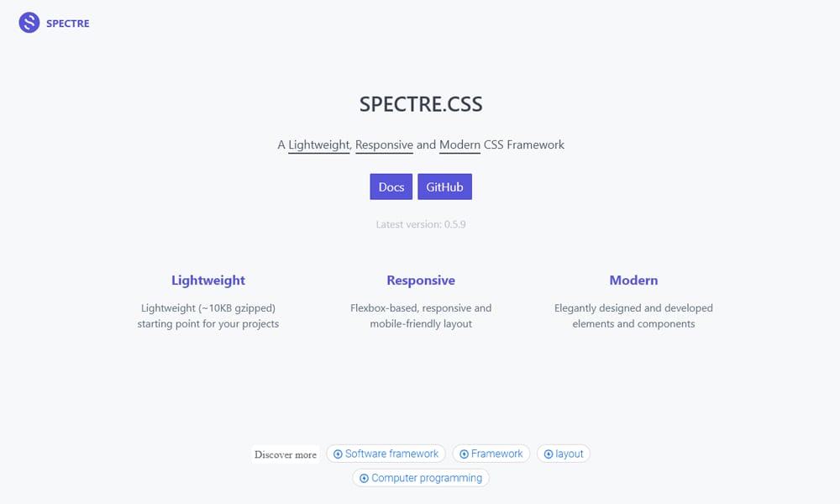Click the Modern link in the tagline
The image size is (840, 504).
pos(459,144)
